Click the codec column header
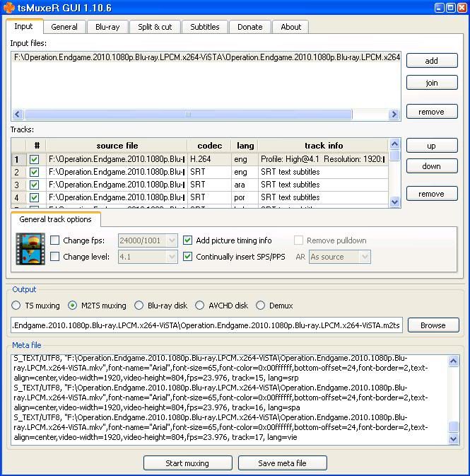This screenshot has height=476, width=470. (209, 146)
